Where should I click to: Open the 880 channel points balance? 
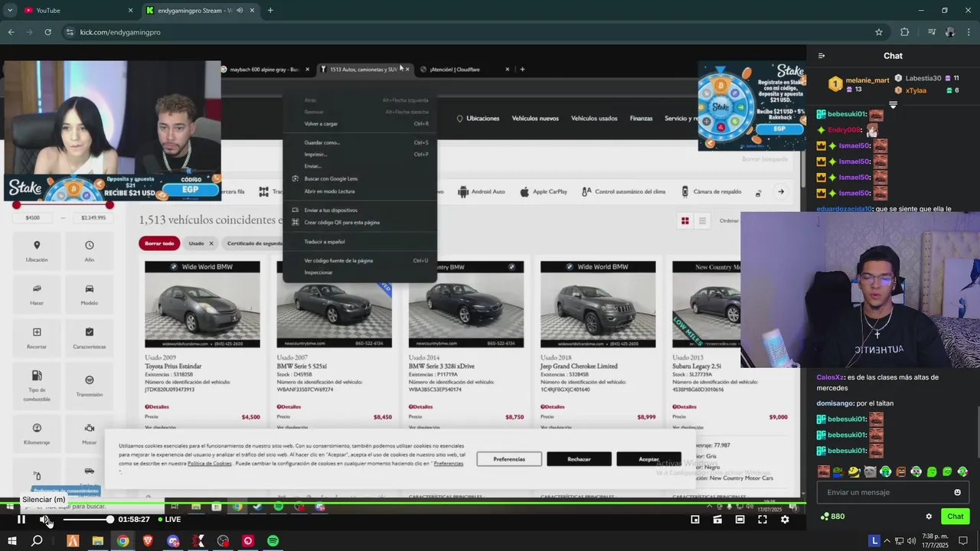click(x=832, y=517)
